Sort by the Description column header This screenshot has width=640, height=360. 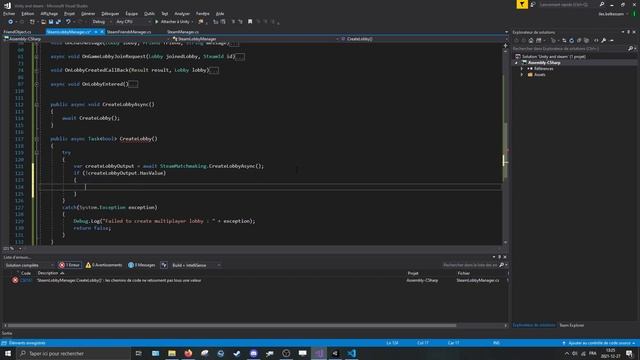pyautogui.click(x=51, y=273)
